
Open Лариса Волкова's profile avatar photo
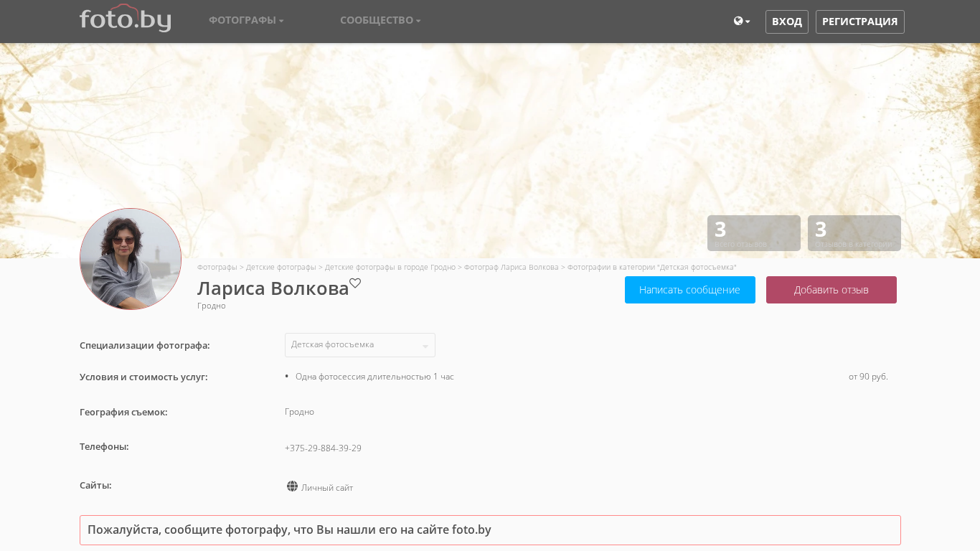[131, 259]
